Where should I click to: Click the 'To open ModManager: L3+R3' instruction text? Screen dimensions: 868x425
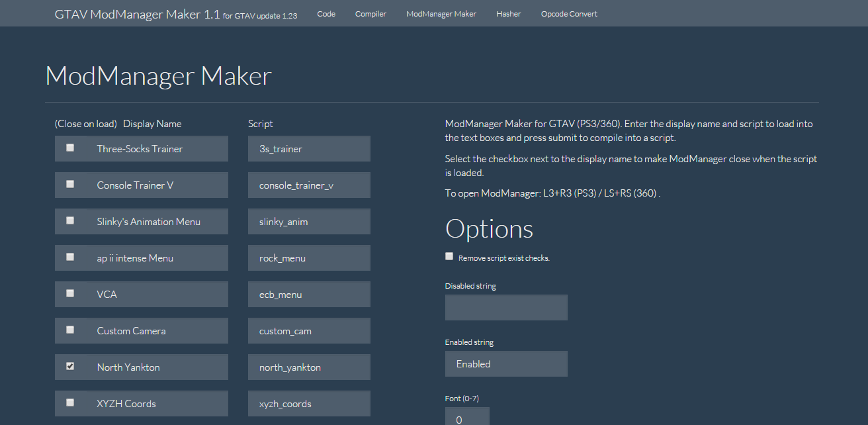552,193
